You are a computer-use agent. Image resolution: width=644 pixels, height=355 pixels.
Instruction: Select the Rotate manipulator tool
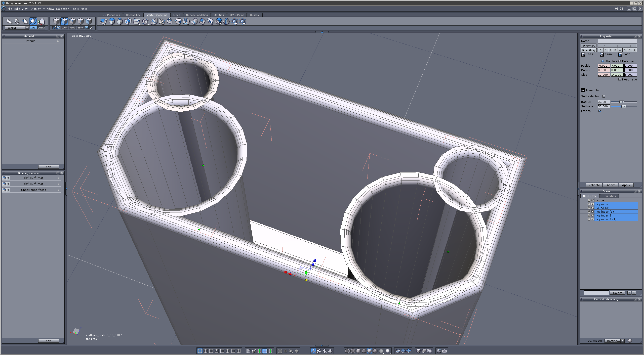click(17, 21)
